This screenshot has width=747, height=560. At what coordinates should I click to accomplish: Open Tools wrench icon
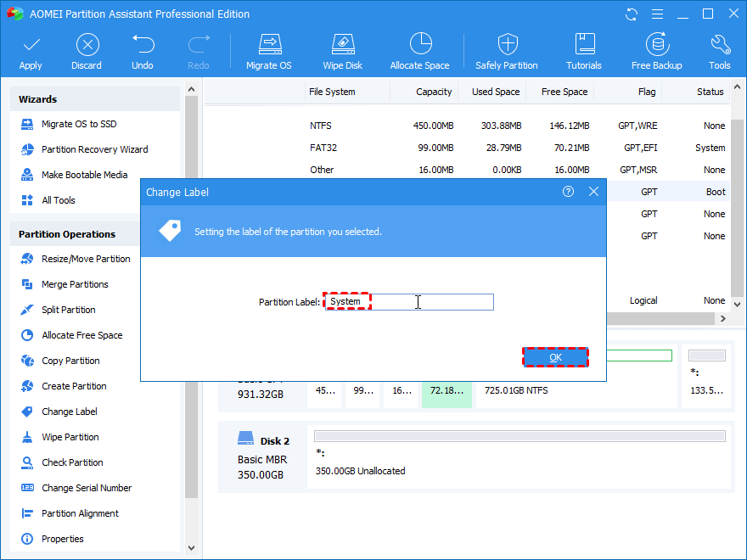click(x=720, y=44)
